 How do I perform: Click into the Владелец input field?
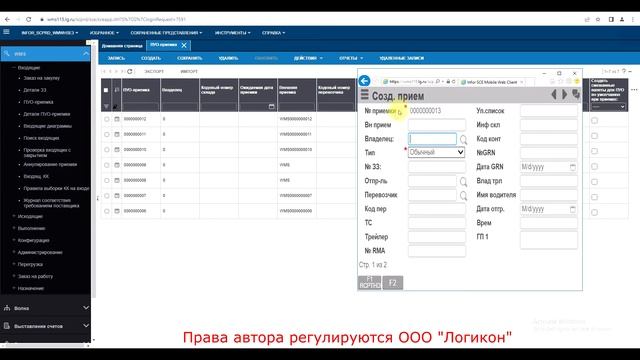pos(432,139)
